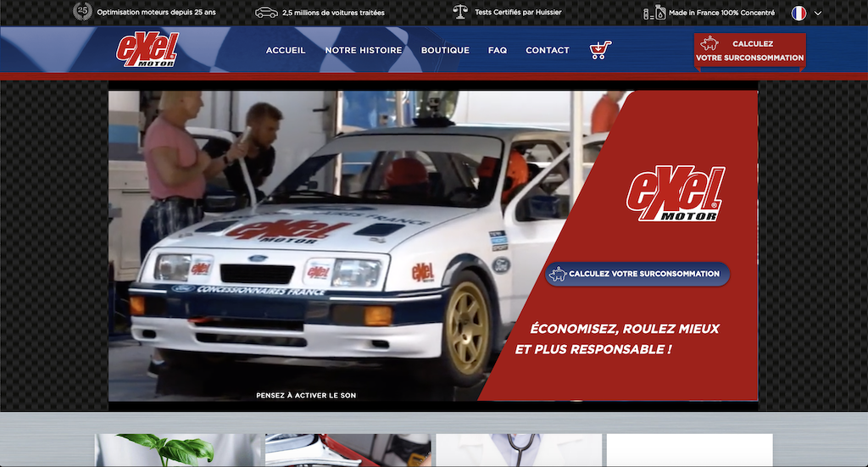The image size is (868, 467).
Task: Click the bottle concentrate icon
Action: click(654, 12)
